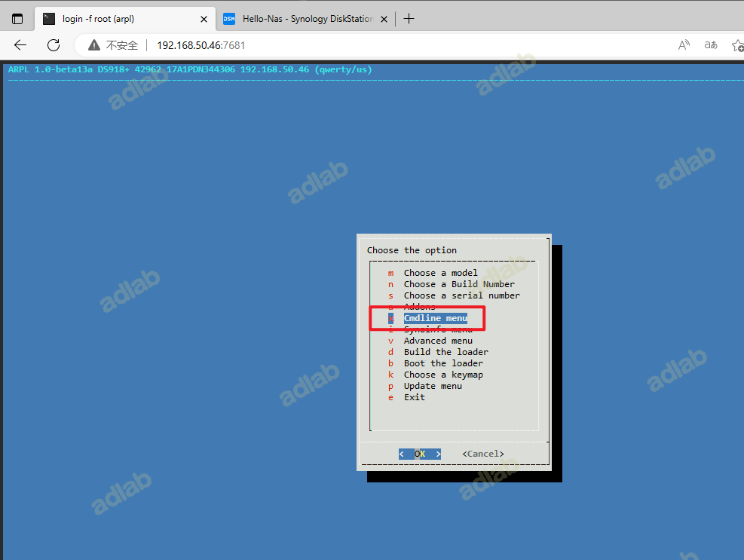Image resolution: width=744 pixels, height=560 pixels.
Task: Click the browser back arrow button
Action: pyautogui.click(x=20, y=45)
